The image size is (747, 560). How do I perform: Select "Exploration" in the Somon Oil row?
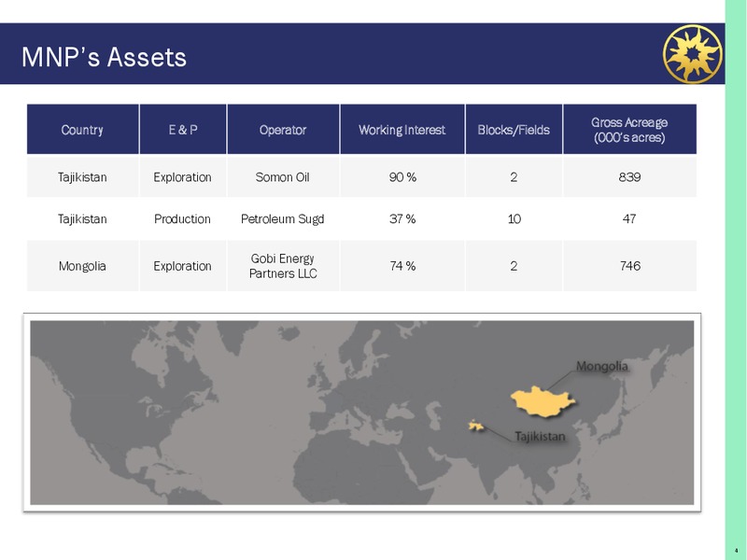click(x=182, y=177)
